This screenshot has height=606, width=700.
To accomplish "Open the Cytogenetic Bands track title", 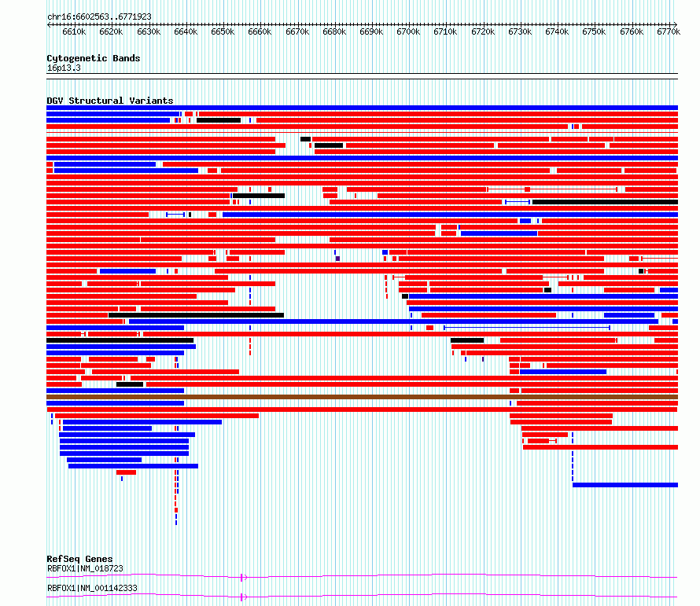I will pyautogui.click(x=94, y=58).
